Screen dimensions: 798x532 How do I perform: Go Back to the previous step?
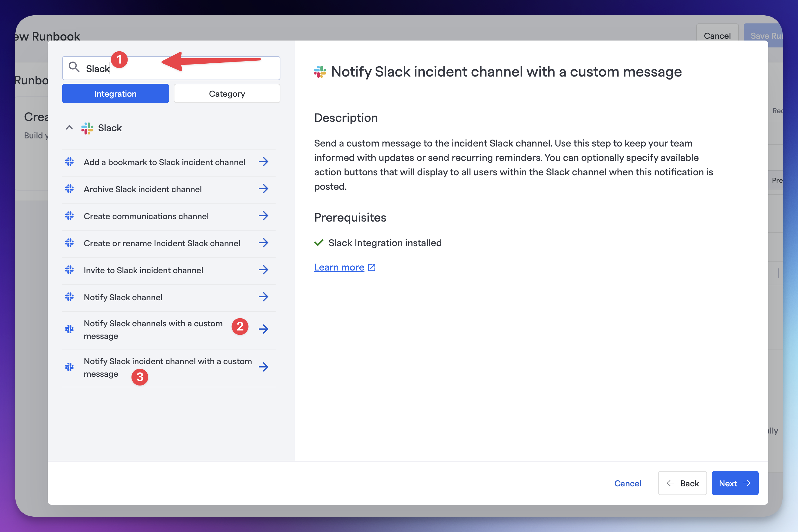point(682,483)
